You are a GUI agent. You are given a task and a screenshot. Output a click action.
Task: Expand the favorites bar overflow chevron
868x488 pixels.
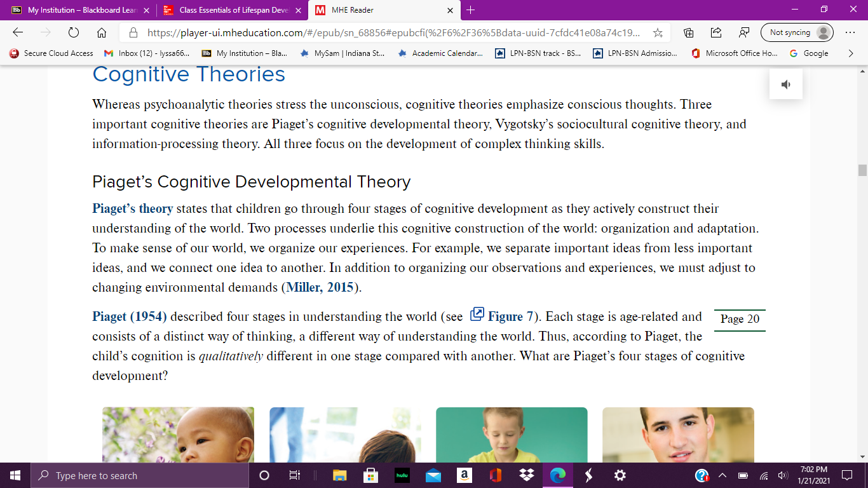851,53
